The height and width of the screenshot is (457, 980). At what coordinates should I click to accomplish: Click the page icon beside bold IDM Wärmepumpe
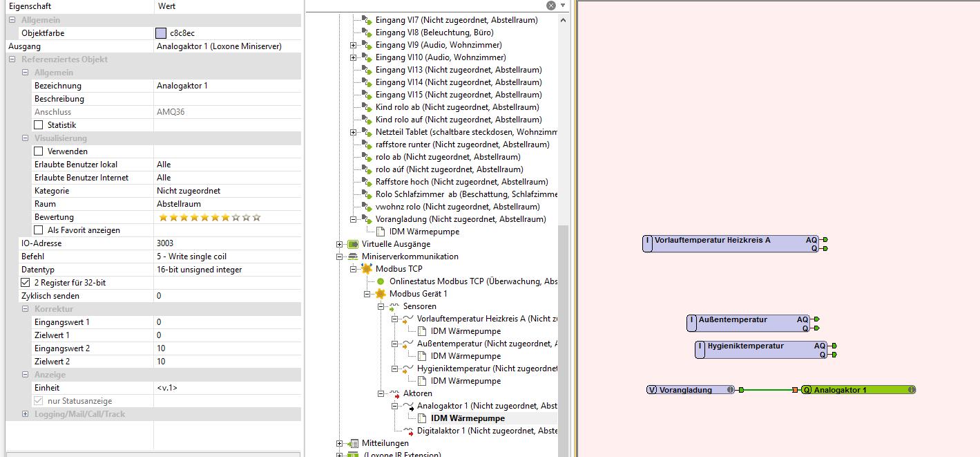[422, 418]
